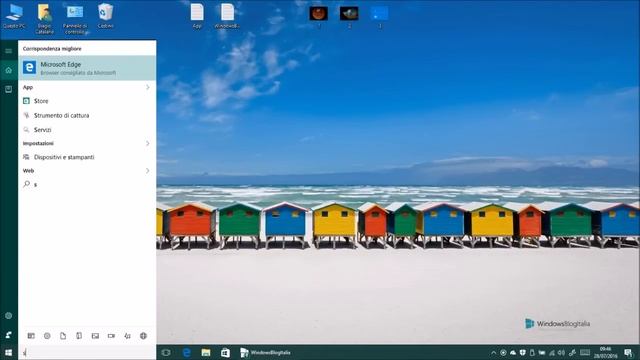
Task: Click the 'Corrispondenza migliore' heading
Action: click(52, 49)
